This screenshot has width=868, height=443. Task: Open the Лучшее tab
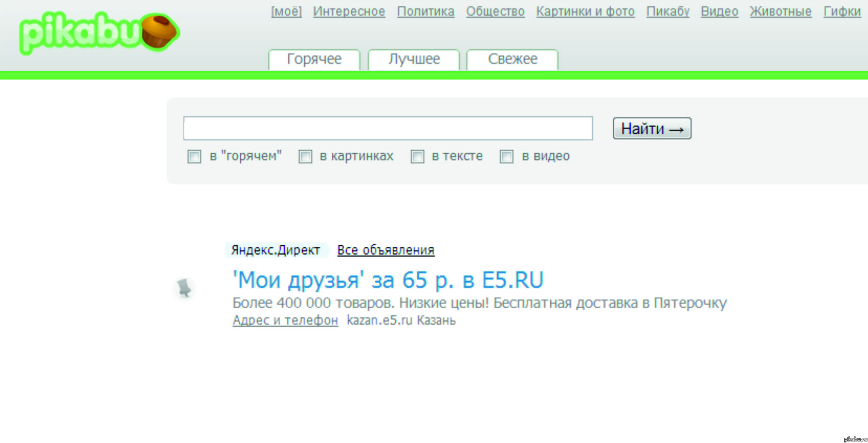coord(414,59)
